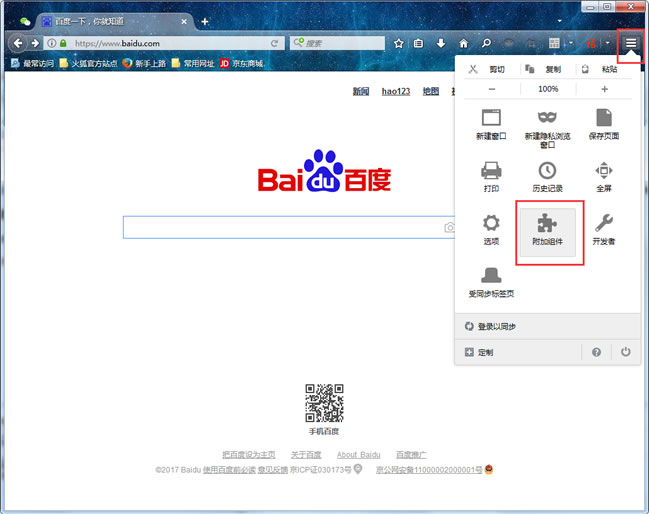Open 历史记录 (History) panel
Screen dimensions: 649x514
[x=547, y=177]
